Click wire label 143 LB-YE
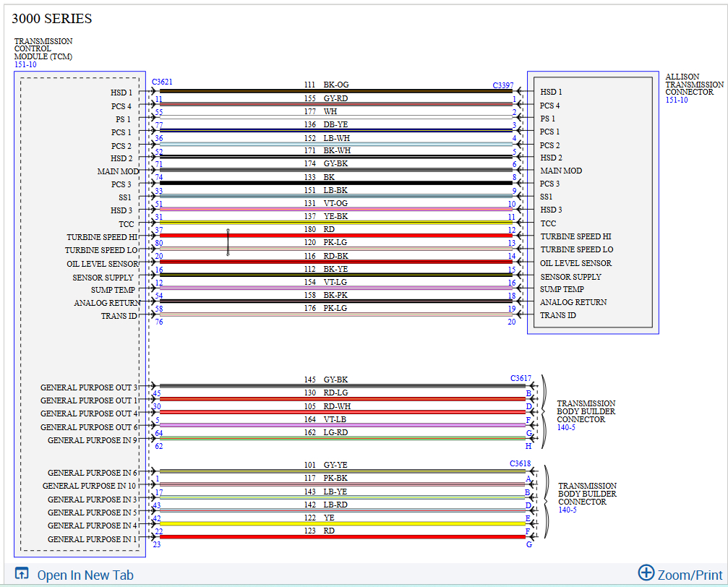The width and height of the screenshot is (728, 587). (x=325, y=492)
